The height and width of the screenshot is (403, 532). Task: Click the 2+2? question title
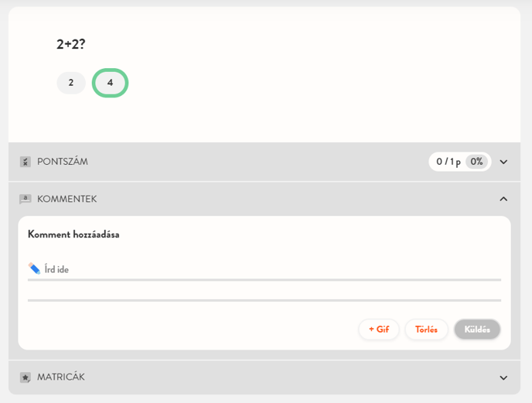[71, 44]
